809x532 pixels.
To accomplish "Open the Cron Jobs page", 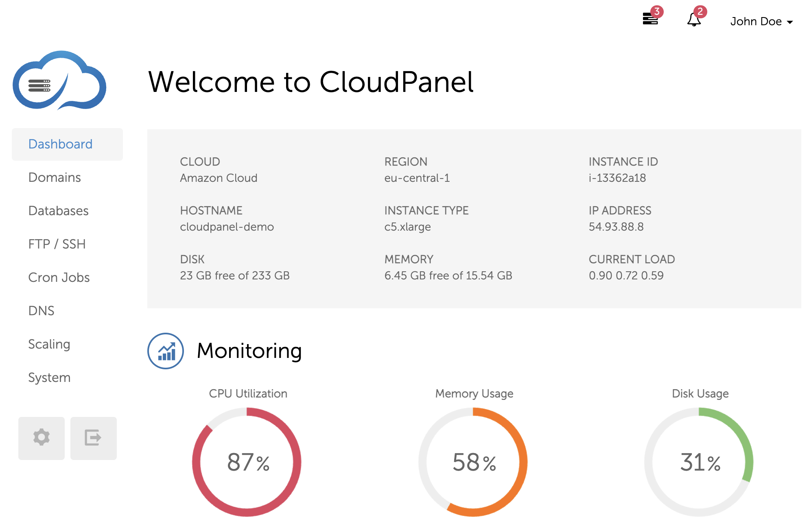I will (x=59, y=277).
